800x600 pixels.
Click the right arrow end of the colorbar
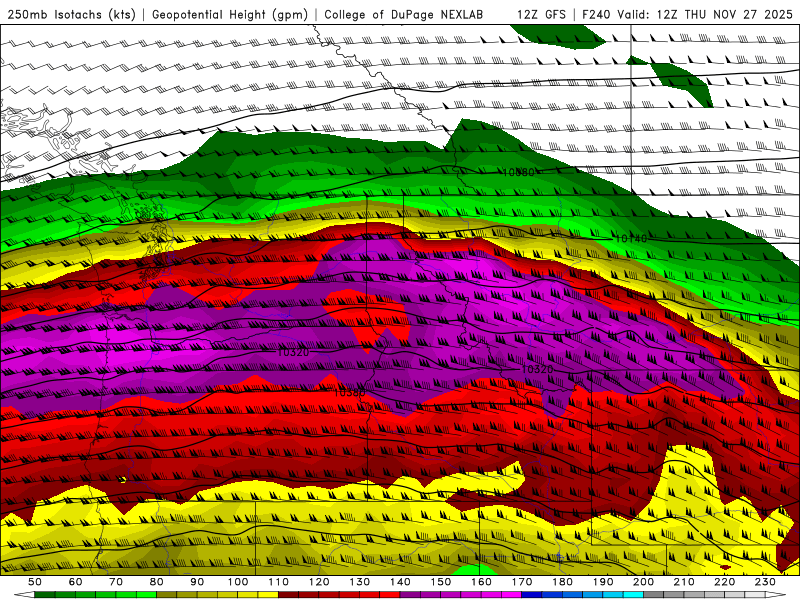pyautogui.click(x=776, y=594)
